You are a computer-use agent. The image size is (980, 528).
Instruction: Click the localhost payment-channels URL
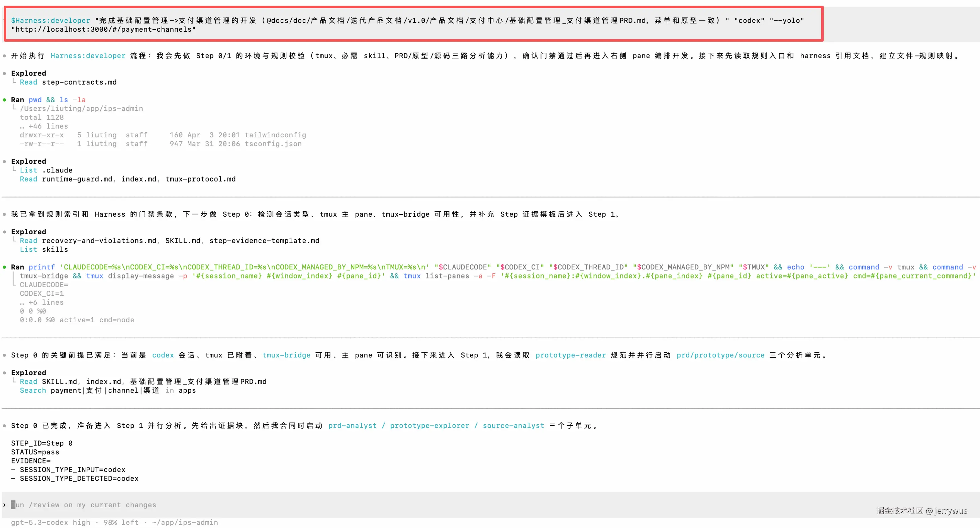pos(103,29)
